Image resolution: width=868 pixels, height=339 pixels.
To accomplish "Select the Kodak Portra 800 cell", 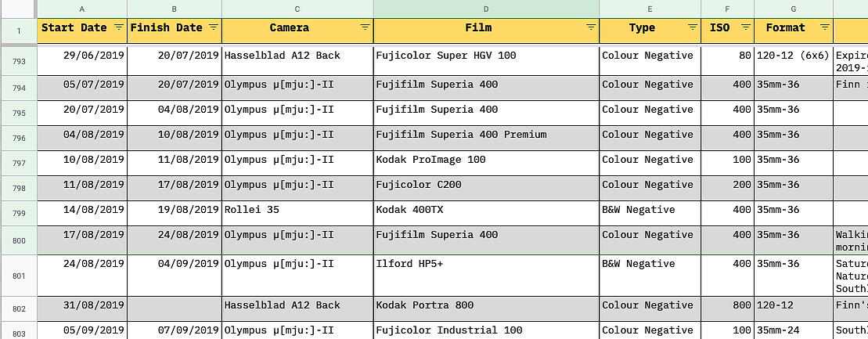I will pyautogui.click(x=486, y=305).
